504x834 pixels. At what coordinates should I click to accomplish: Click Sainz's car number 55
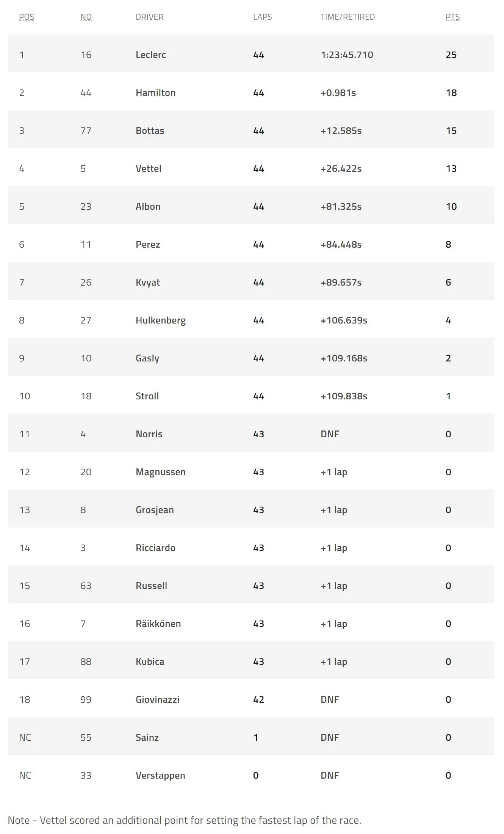tap(86, 738)
